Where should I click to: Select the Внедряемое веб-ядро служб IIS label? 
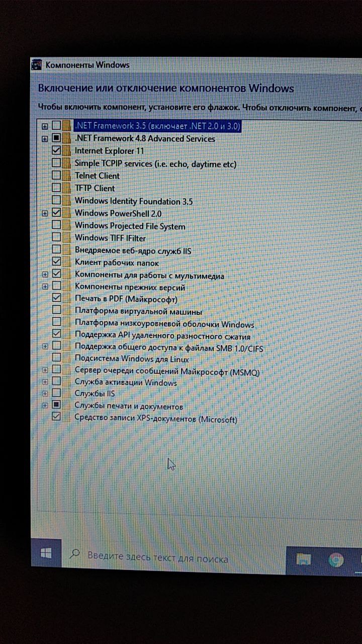(133, 251)
